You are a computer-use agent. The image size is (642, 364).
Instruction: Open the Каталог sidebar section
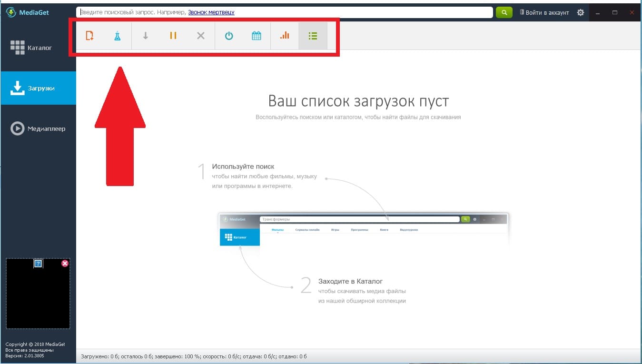pos(38,48)
